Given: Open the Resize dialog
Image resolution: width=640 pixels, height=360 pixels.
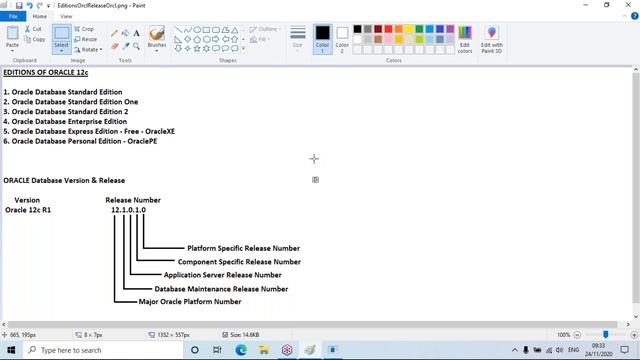Looking at the screenshot, I should tap(86, 39).
